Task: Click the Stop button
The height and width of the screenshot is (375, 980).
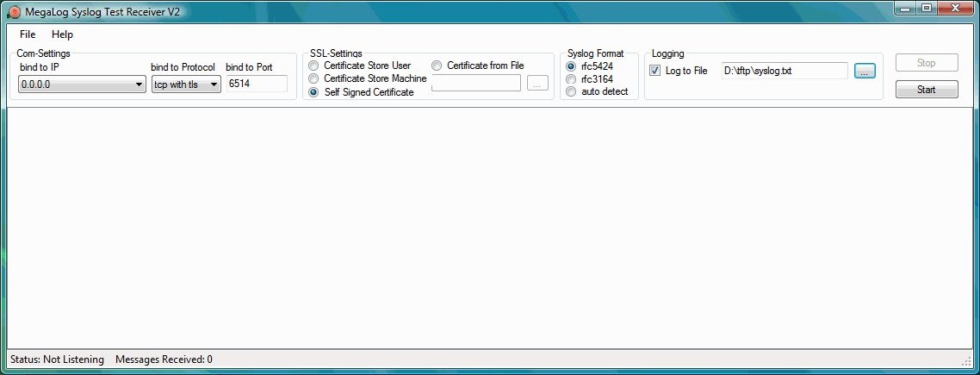Action: click(927, 63)
